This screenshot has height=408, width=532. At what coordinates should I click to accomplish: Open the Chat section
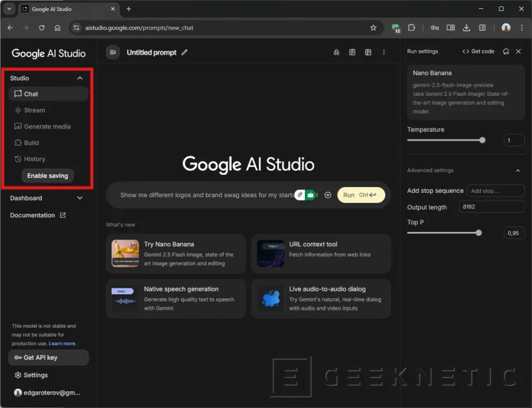pos(49,94)
